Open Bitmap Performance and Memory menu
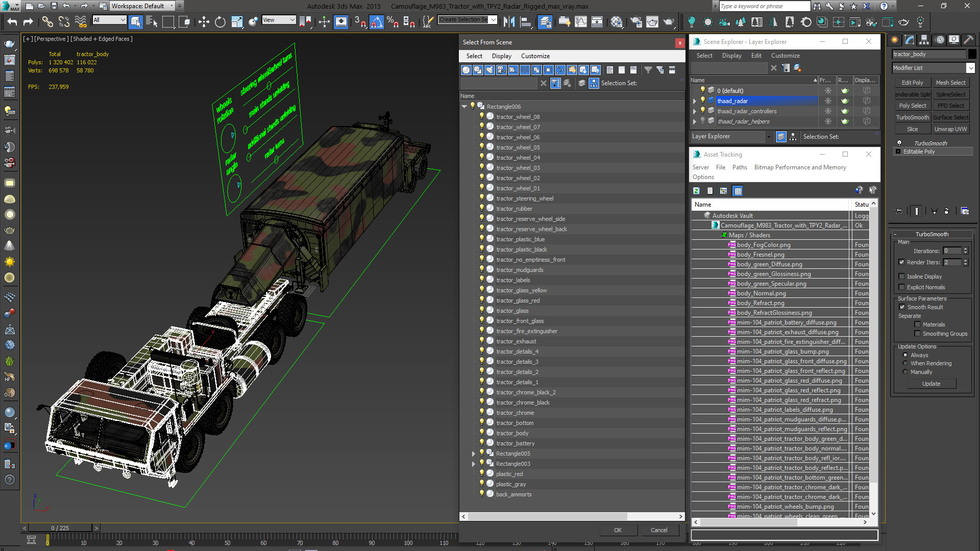This screenshot has height=551, width=980. point(800,167)
